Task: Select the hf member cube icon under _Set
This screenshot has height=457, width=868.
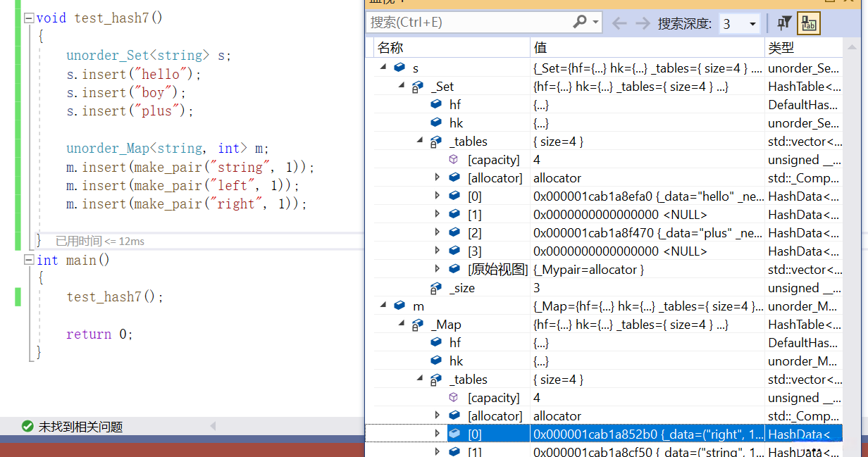Action: tap(436, 104)
